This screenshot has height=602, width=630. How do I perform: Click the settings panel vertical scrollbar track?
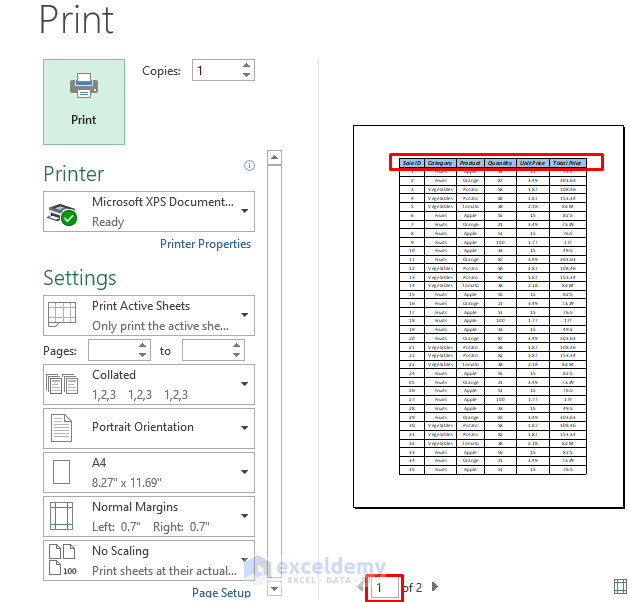[274, 373]
